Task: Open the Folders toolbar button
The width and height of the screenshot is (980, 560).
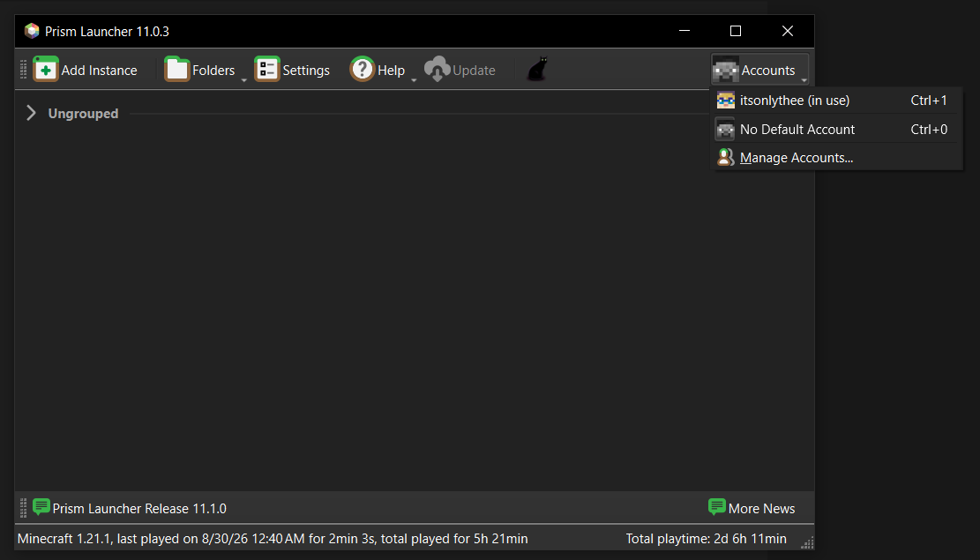Action: pos(200,70)
